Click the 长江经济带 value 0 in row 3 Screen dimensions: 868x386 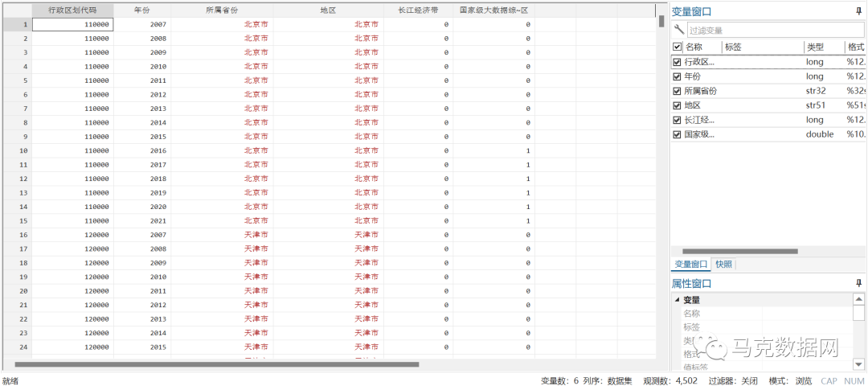click(418, 52)
